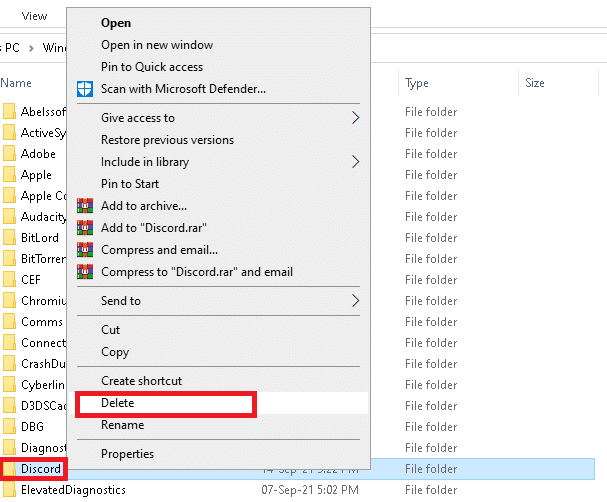Click the CEF folder icon
Image resolution: width=607 pixels, height=502 pixels.
pyautogui.click(x=9, y=280)
